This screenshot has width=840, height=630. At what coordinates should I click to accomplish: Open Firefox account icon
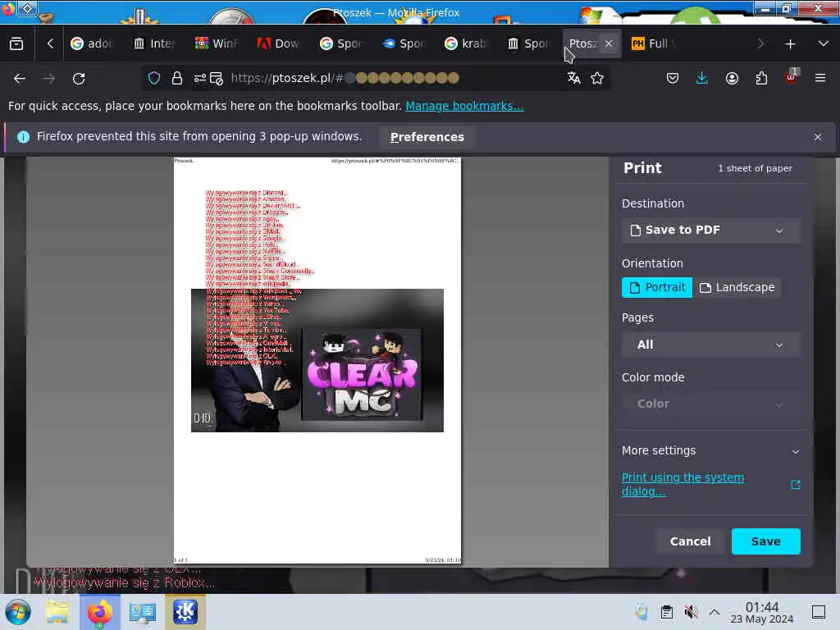[732, 78]
